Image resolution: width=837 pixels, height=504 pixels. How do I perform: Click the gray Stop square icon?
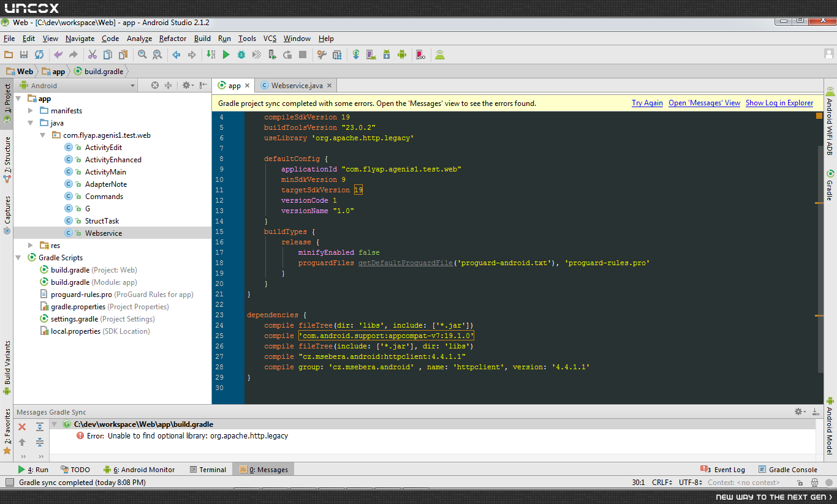coord(303,55)
